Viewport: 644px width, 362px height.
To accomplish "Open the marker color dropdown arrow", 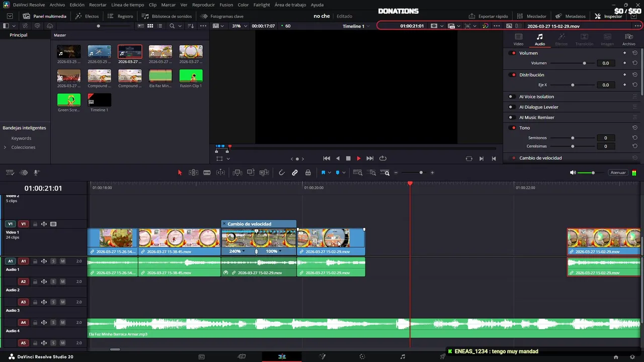I will [344, 172].
